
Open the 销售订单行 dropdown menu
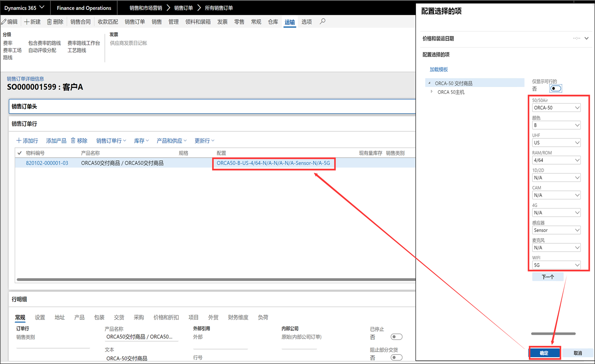point(111,140)
